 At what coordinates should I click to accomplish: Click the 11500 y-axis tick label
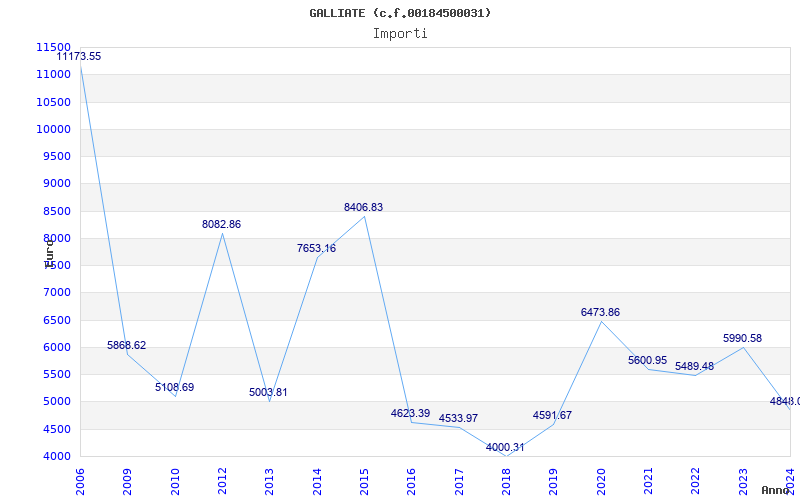tap(53, 47)
